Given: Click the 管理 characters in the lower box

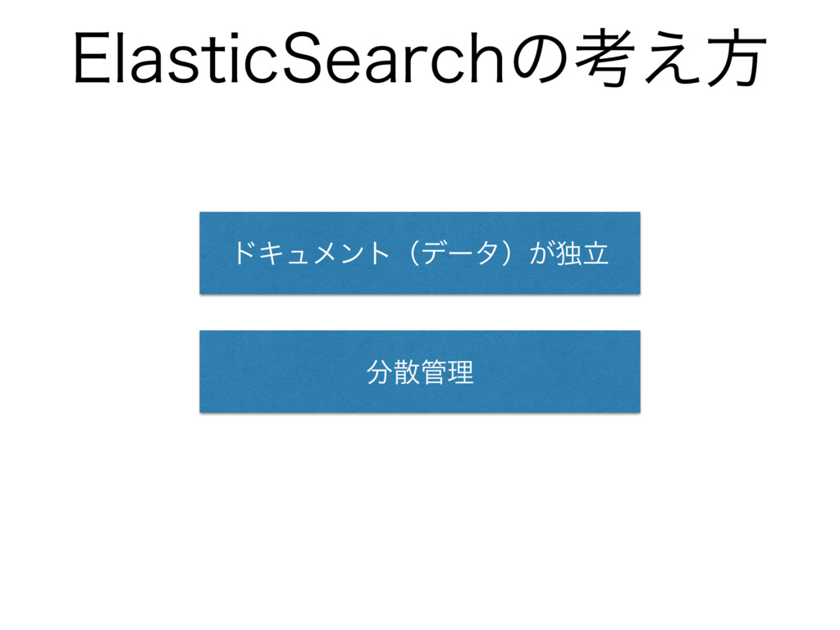Looking at the screenshot, I should [x=447, y=372].
